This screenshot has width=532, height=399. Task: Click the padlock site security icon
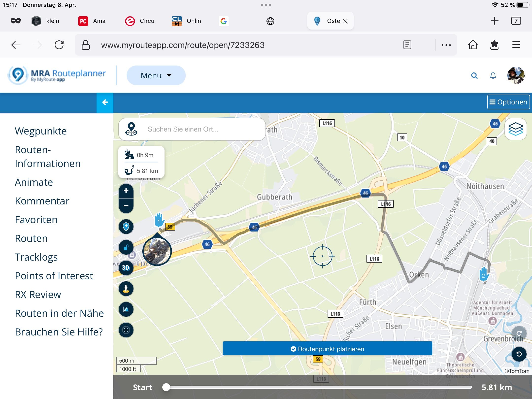pos(86,45)
